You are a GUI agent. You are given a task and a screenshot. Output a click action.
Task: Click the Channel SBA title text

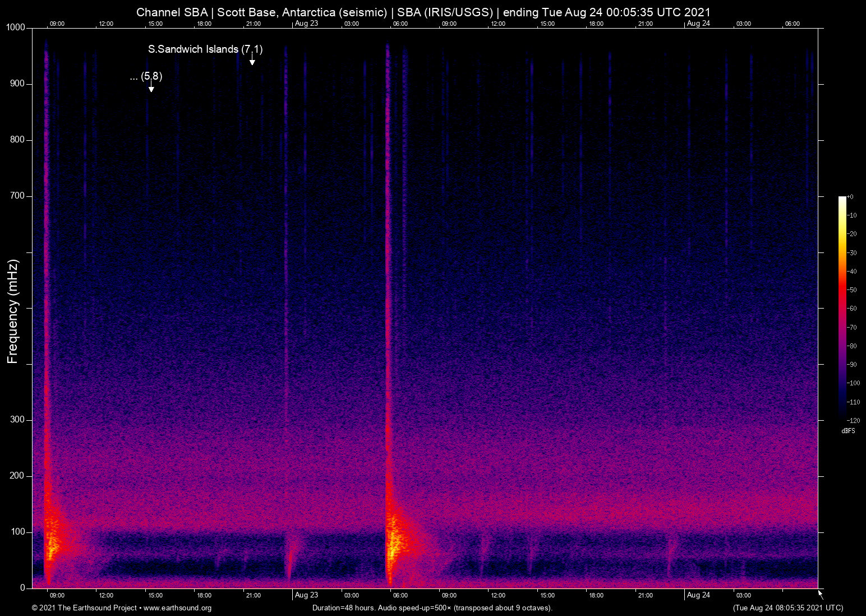tap(171, 12)
